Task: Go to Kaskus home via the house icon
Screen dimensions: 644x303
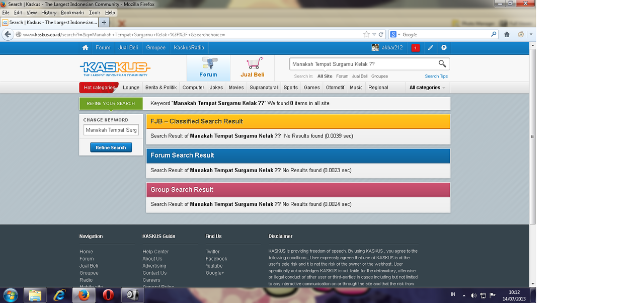Action: point(85,48)
